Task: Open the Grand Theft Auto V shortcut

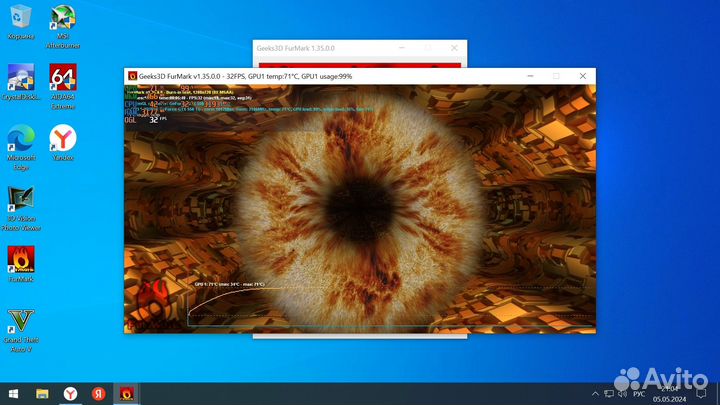Action: pyautogui.click(x=21, y=331)
